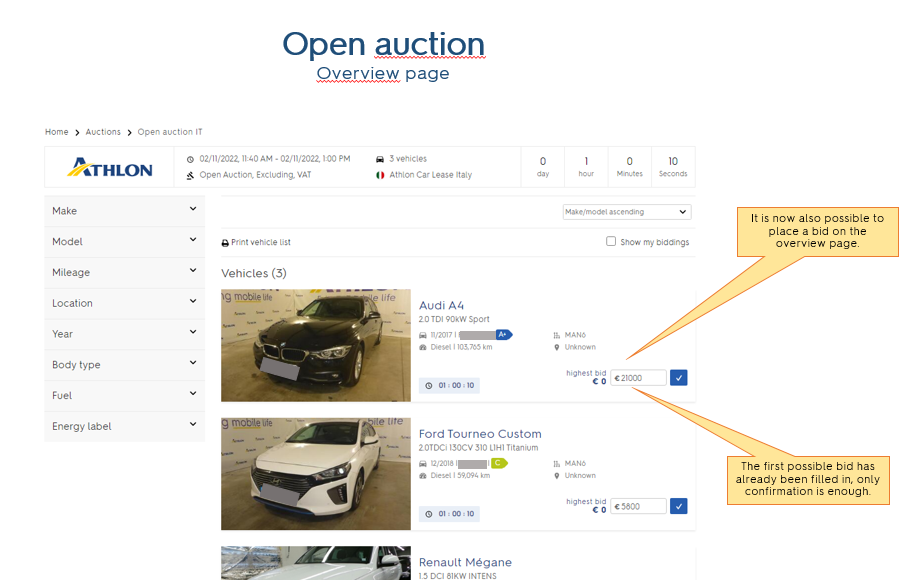Click the gavel icon beside Open Auction
This screenshot has width=917, height=580.
tap(190, 175)
